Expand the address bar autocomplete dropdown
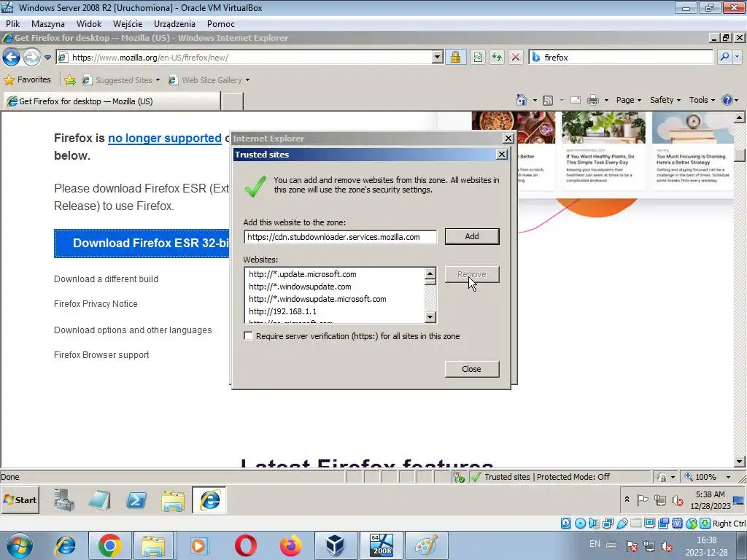The image size is (747, 560). (438, 57)
